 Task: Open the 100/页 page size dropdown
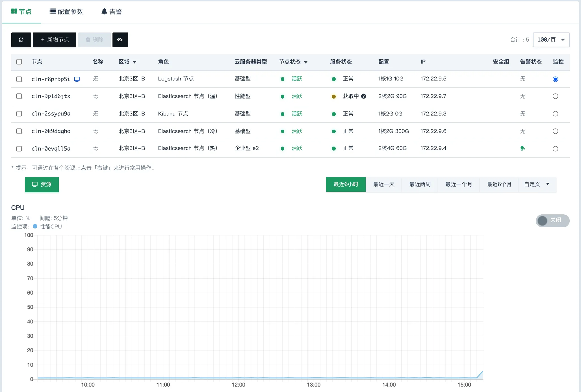pos(551,40)
